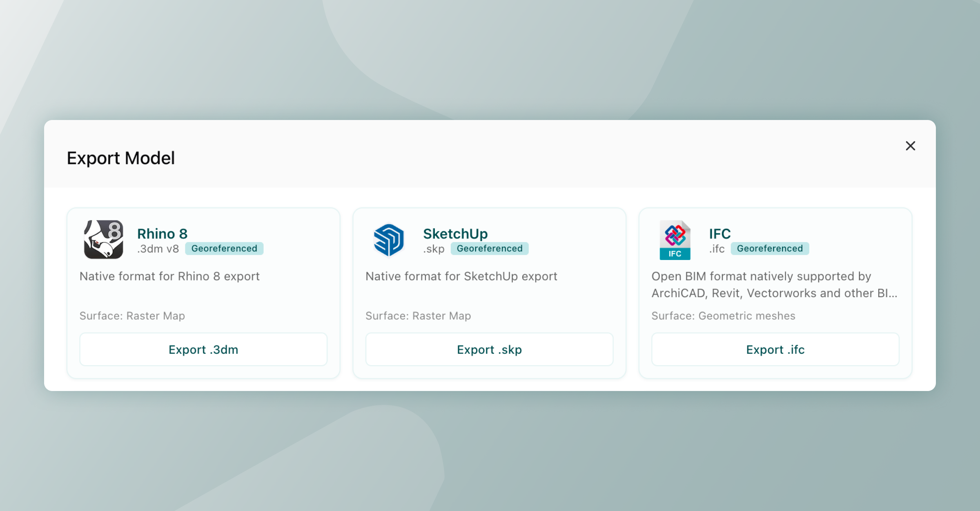Select the IFC title
This screenshot has width=980, height=511.
pyautogui.click(x=720, y=233)
